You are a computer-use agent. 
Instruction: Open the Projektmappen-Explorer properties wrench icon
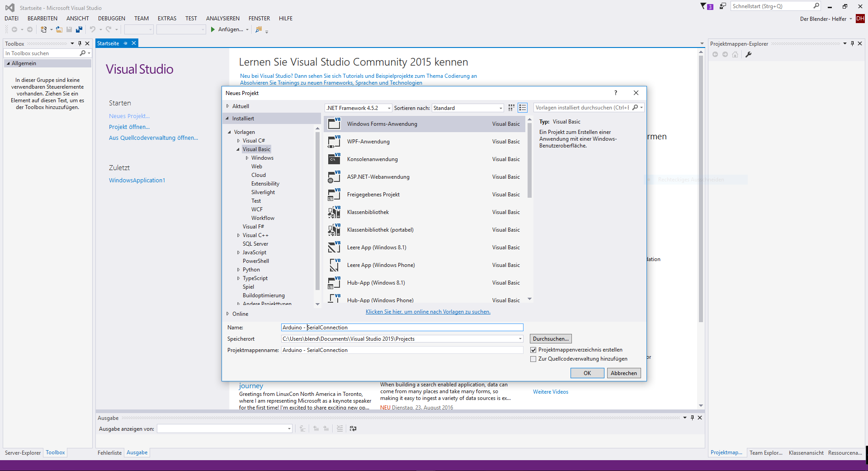tap(749, 54)
